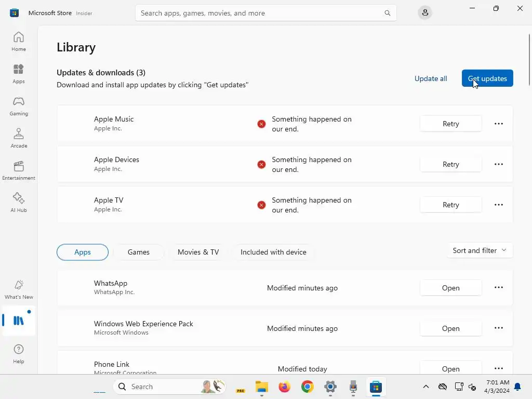The image size is (532, 399).
Task: Open the user profile account icon
Action: (x=425, y=13)
